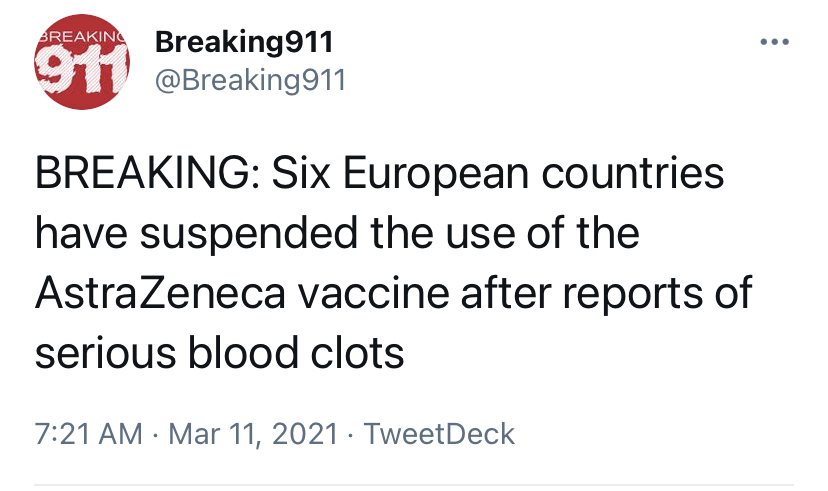Open the @Breaking911 handle link
The width and height of the screenshot is (828, 491).
point(250,80)
